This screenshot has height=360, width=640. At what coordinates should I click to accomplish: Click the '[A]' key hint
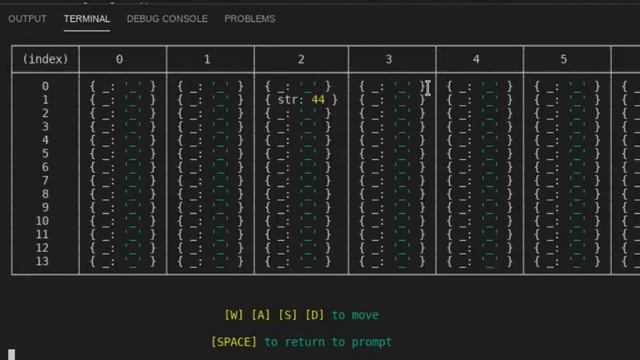pyautogui.click(x=261, y=315)
